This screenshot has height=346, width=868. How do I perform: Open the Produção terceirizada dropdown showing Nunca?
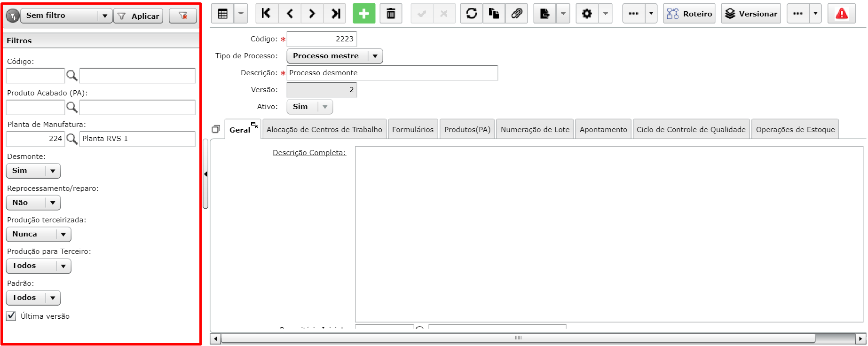tap(39, 234)
